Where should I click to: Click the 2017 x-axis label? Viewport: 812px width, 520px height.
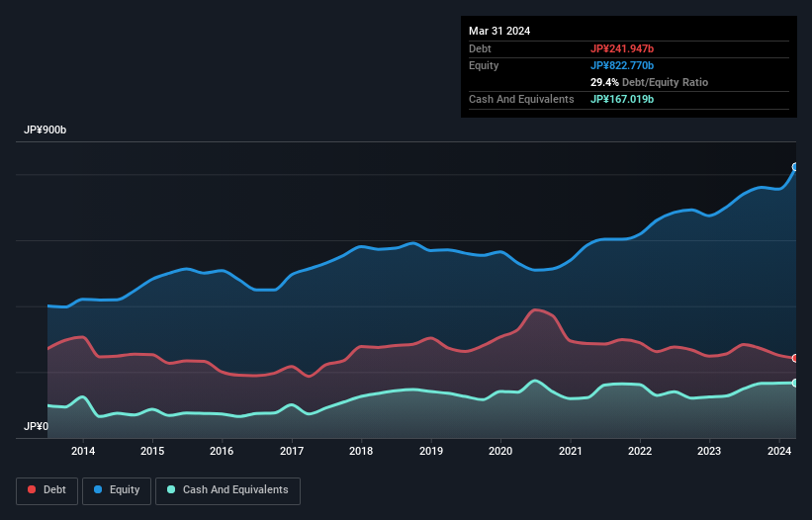click(x=292, y=451)
